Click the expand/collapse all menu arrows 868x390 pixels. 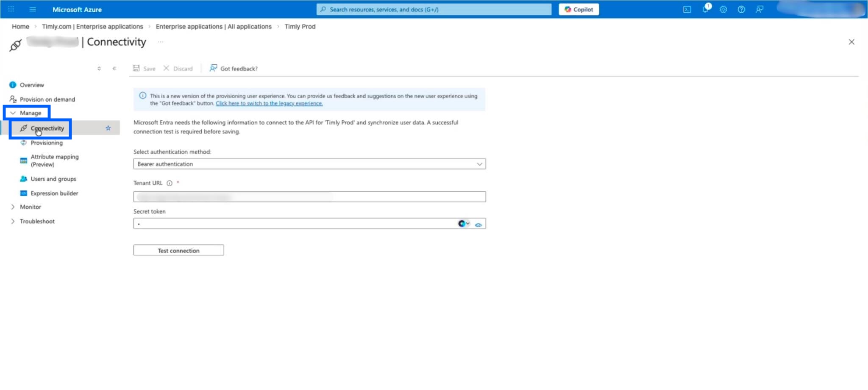pyautogui.click(x=99, y=69)
